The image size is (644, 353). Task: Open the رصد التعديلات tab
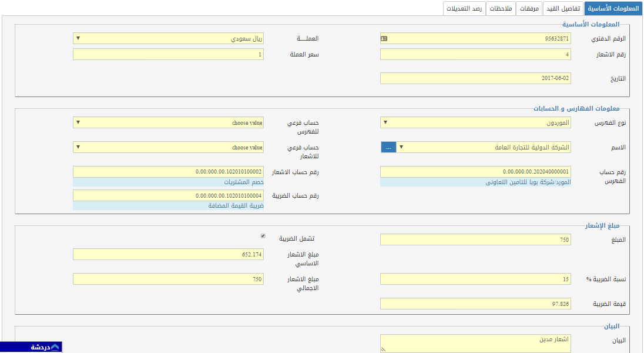[464, 8]
